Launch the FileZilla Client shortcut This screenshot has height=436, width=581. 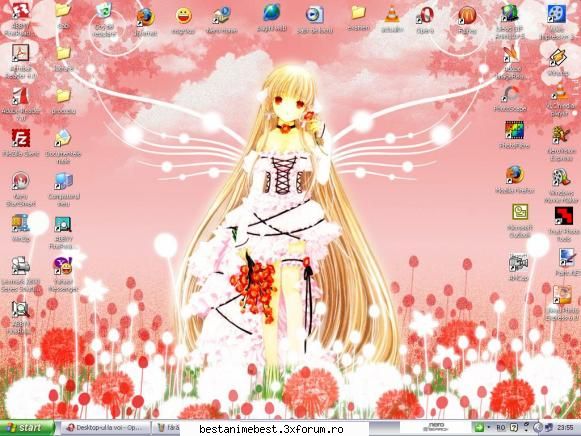pos(21,138)
